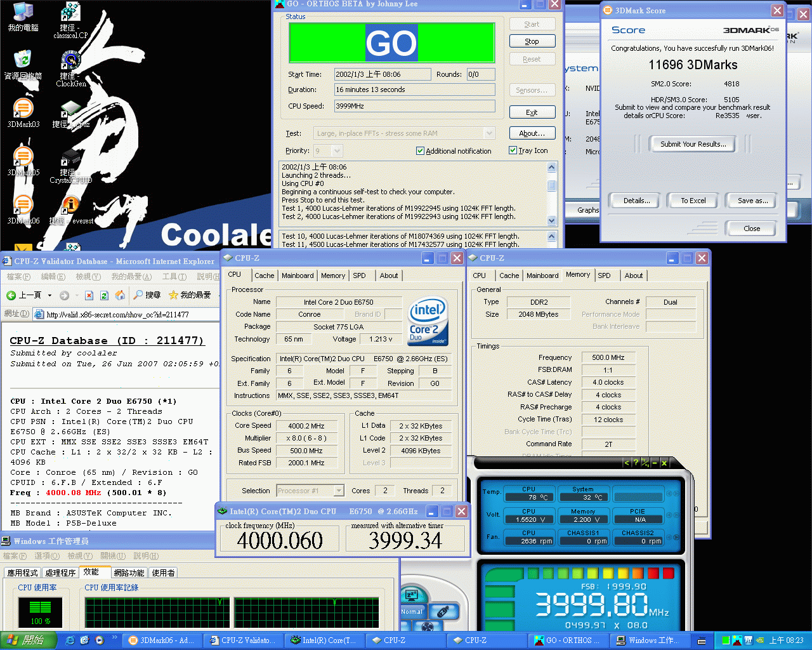Click the Home icon in Internet Explorer
Image resolution: width=812 pixels, height=650 pixels.
[x=120, y=295]
